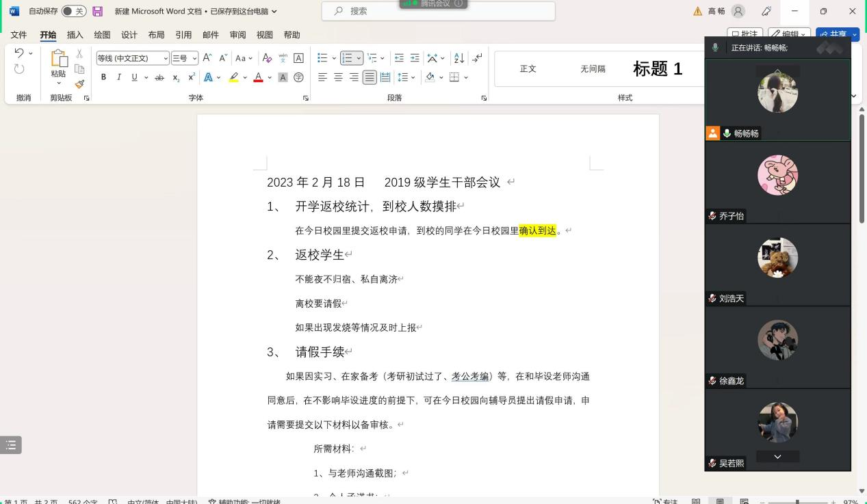Click the justify alignment icon

click(x=370, y=77)
